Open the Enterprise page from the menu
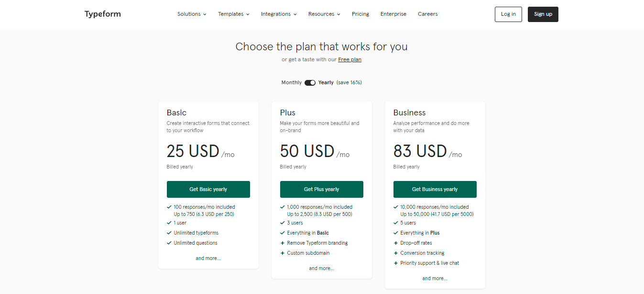Viewport: 644px width, 294px height. 393,14
